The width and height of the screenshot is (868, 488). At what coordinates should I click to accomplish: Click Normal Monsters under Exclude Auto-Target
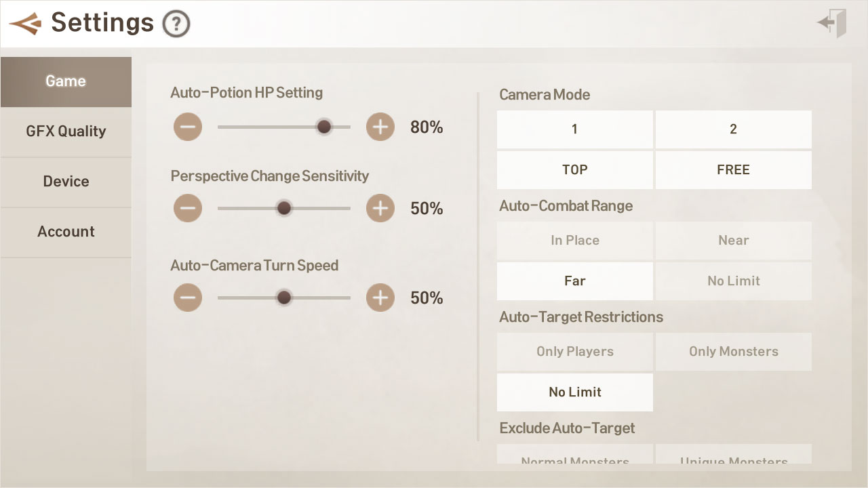[574, 460]
